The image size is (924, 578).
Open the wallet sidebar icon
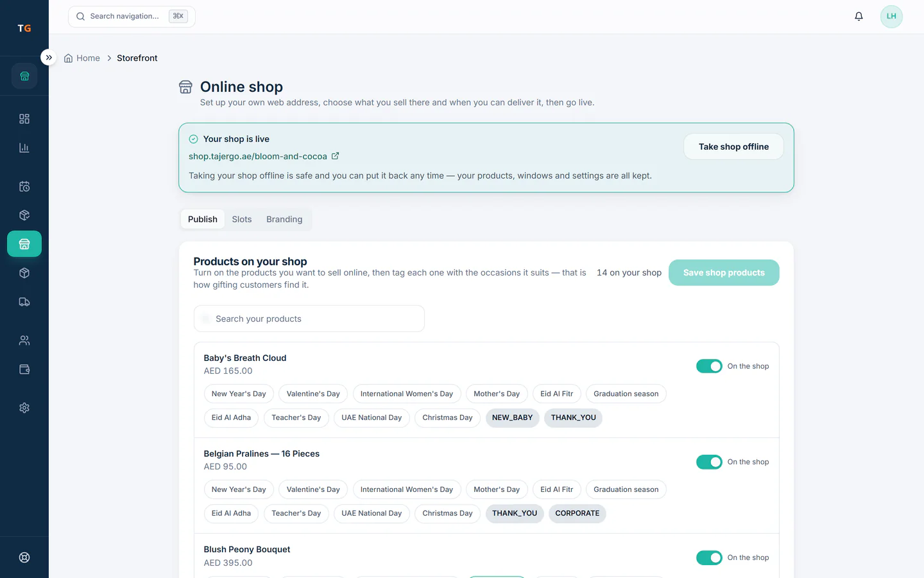click(24, 369)
